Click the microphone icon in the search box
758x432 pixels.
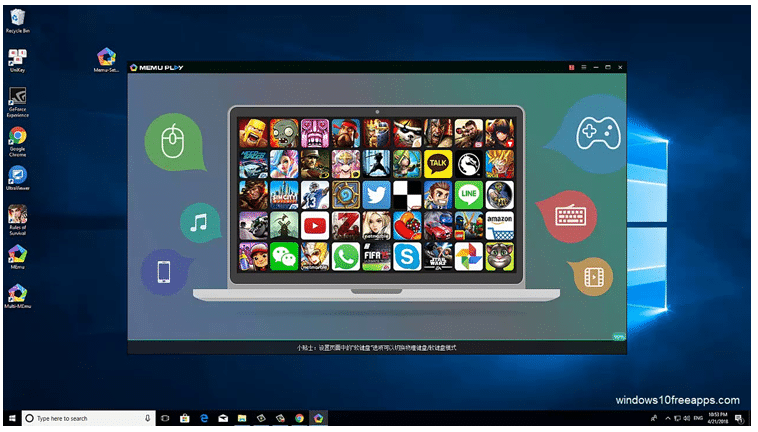(x=147, y=418)
